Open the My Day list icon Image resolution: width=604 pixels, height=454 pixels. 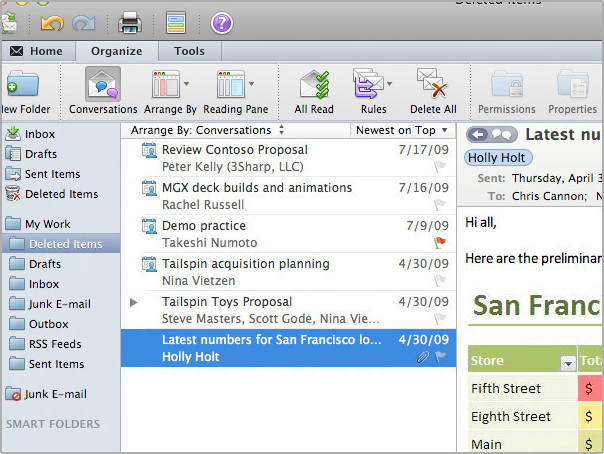pos(176,23)
